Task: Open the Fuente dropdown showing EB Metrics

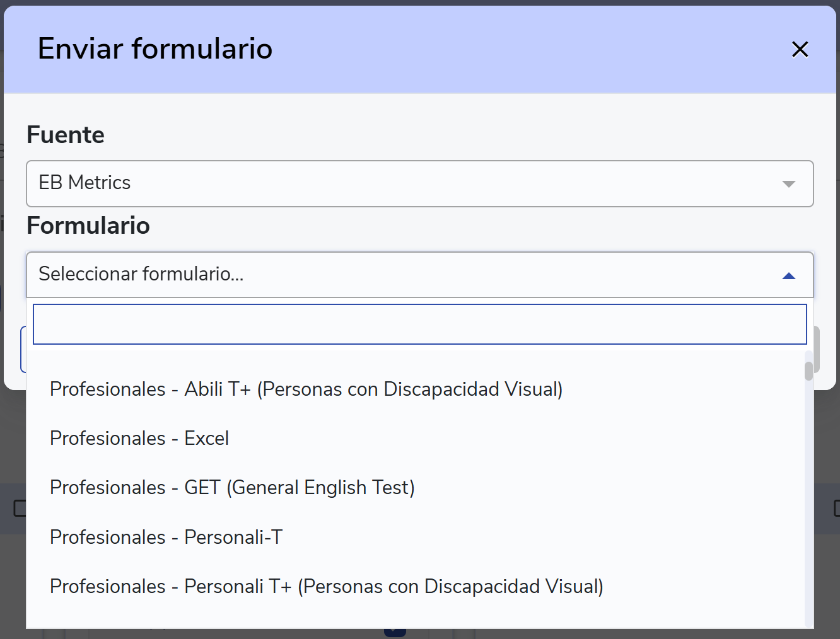Action: [404, 183]
